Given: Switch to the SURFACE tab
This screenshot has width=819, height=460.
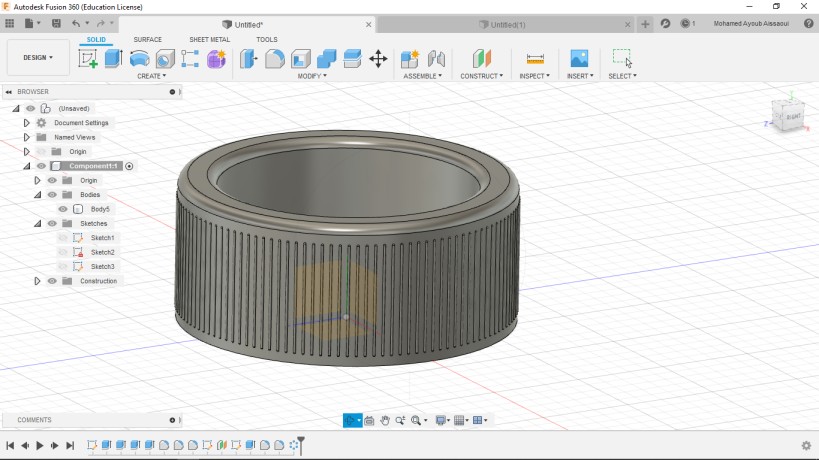Looking at the screenshot, I should pos(147,40).
